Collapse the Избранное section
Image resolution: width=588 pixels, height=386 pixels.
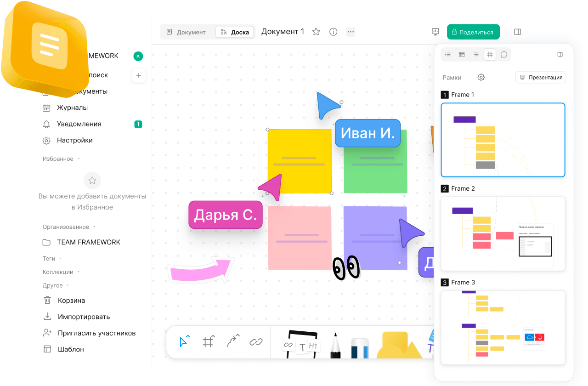pos(62,159)
